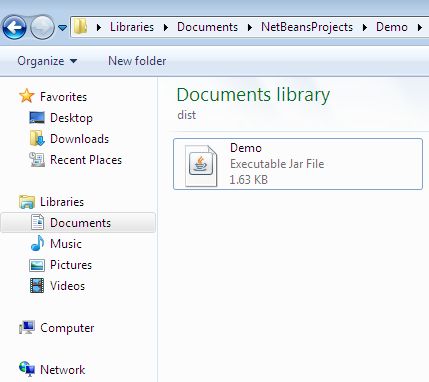
Task: Expand the arrow before Libraries breadcrumb
Action: tap(99, 27)
